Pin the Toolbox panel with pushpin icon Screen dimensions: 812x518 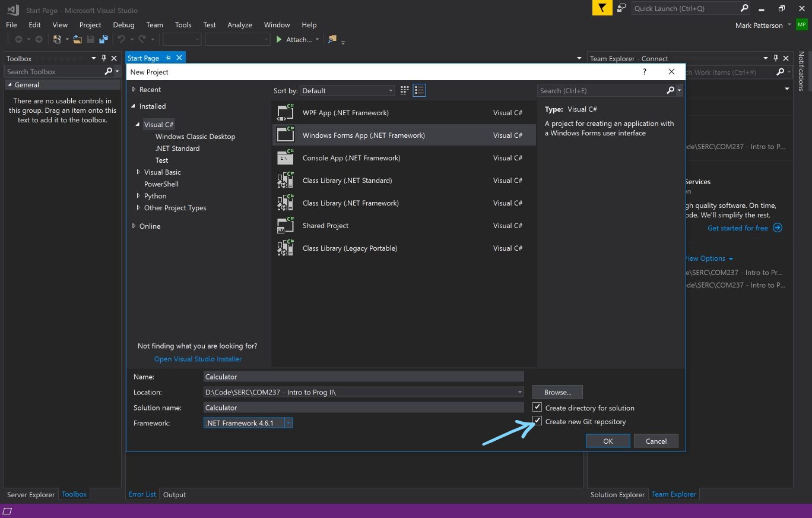[x=104, y=58]
